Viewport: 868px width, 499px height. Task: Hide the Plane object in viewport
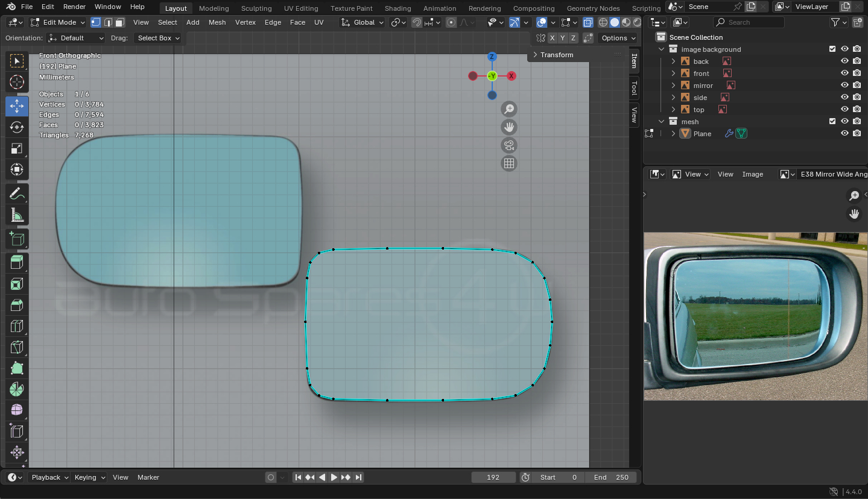(844, 134)
